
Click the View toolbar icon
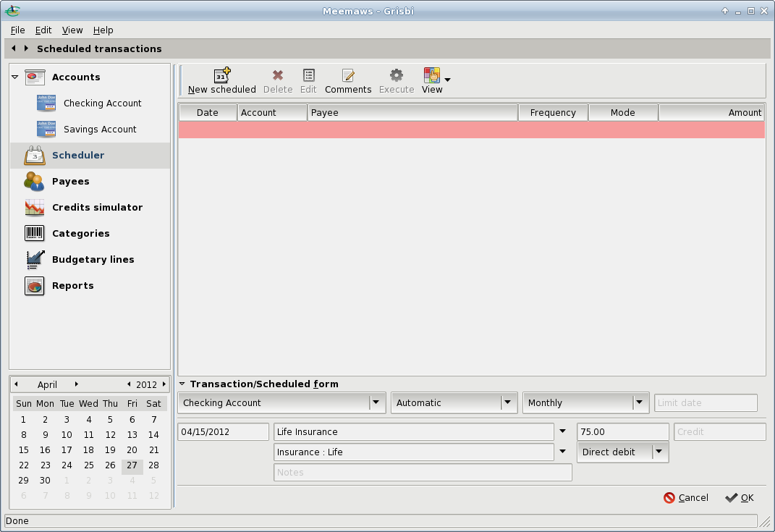pos(431,75)
